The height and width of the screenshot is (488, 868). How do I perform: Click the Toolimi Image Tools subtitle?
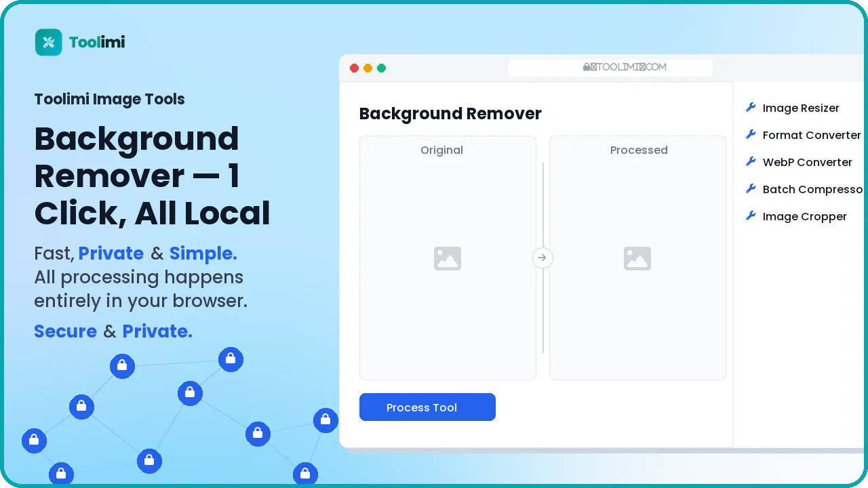109,99
